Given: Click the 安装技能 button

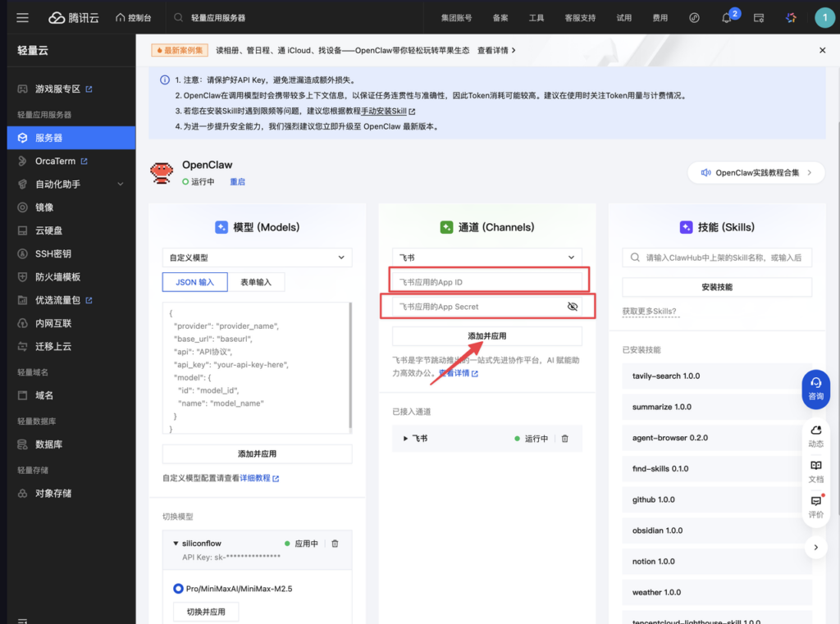Looking at the screenshot, I should click(x=716, y=287).
